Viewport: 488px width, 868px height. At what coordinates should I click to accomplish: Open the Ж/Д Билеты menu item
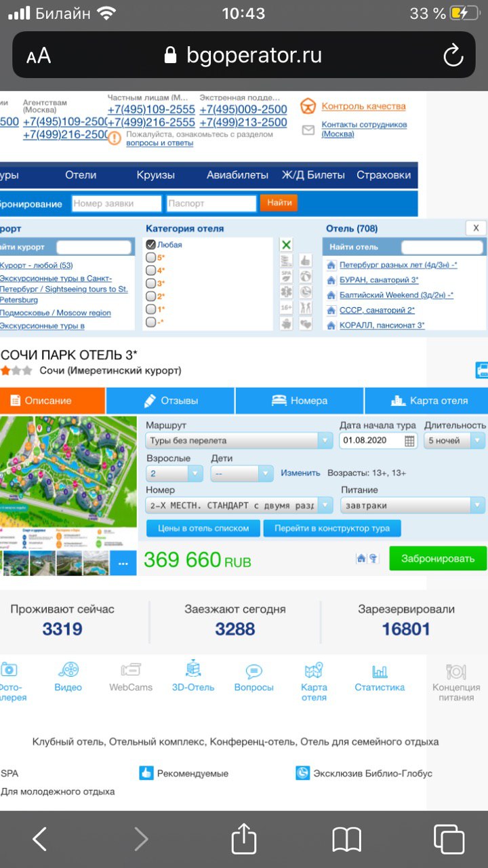tap(313, 175)
